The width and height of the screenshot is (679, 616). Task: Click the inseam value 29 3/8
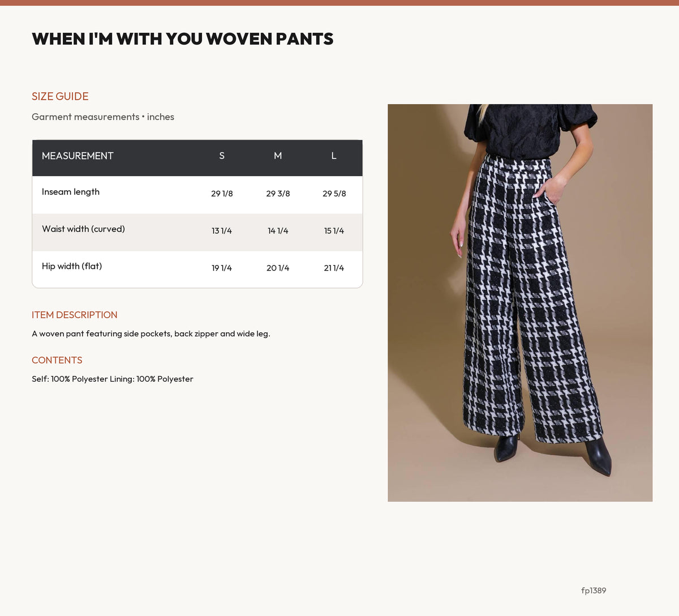pyautogui.click(x=278, y=194)
